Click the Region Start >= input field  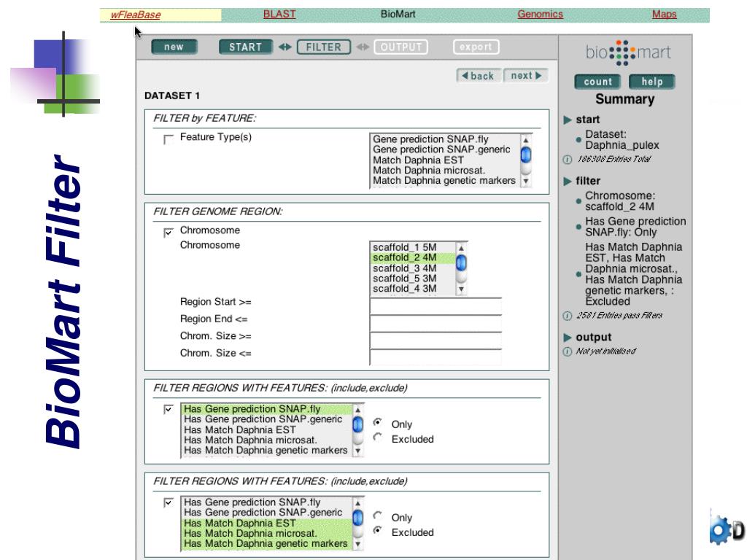[436, 306]
